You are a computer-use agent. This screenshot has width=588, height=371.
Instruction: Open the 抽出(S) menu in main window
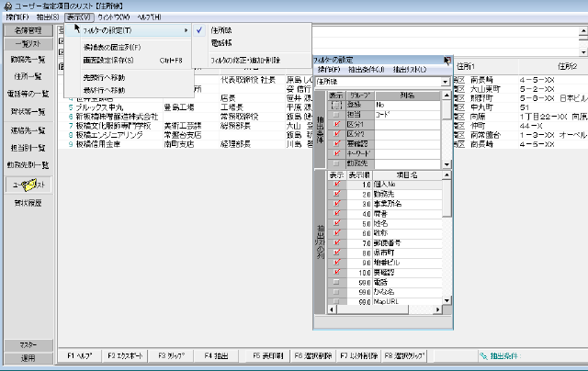pyautogui.click(x=48, y=17)
